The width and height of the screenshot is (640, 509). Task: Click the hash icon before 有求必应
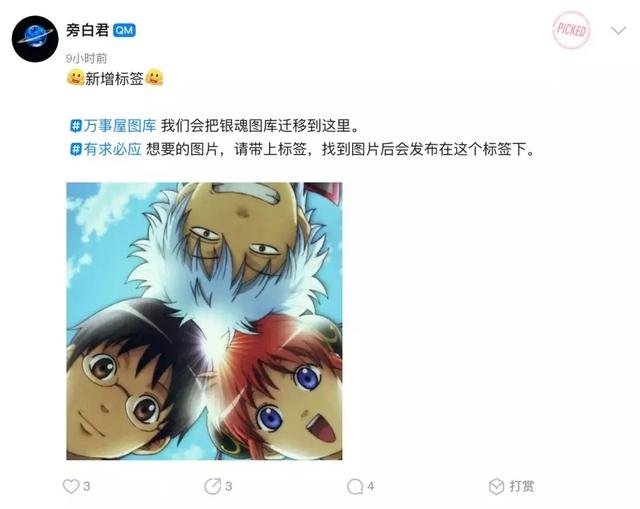pyautogui.click(x=76, y=149)
